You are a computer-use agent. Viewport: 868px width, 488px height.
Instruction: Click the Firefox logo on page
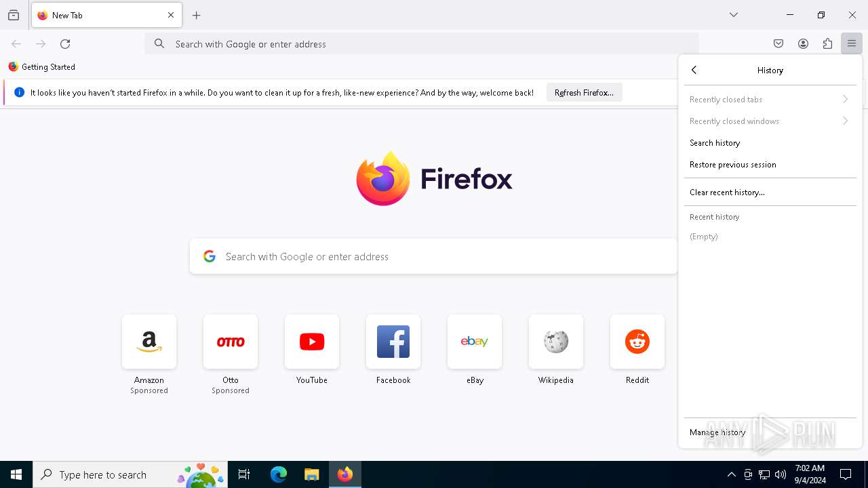pyautogui.click(x=434, y=179)
